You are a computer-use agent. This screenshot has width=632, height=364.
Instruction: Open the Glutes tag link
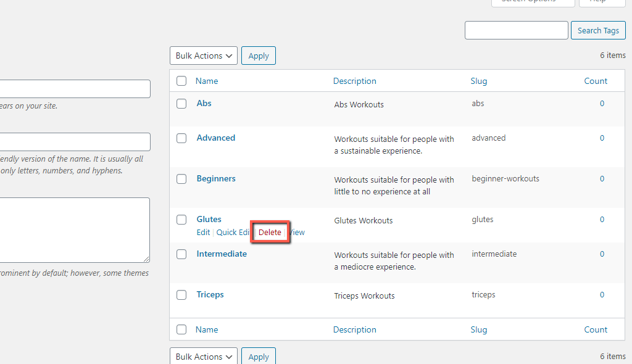(209, 219)
